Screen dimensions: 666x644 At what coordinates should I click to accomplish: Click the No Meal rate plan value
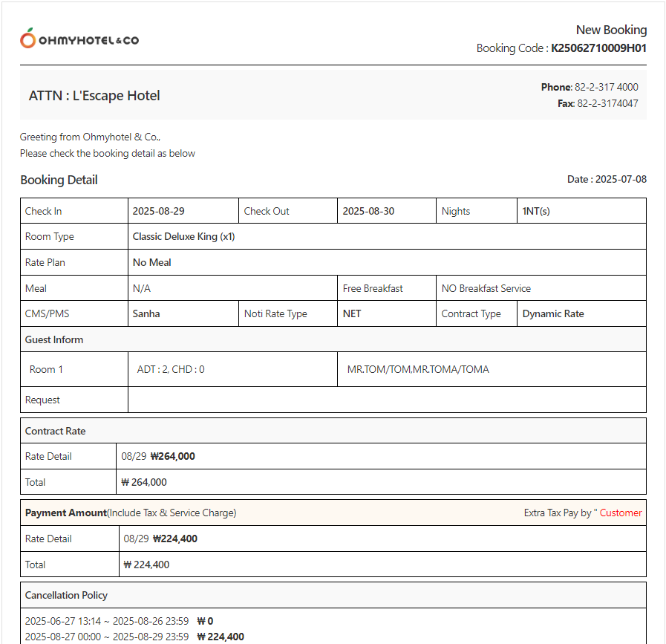pos(151,262)
